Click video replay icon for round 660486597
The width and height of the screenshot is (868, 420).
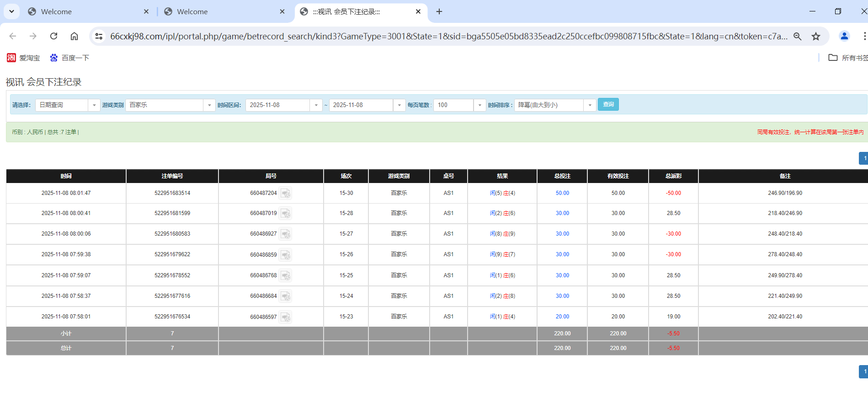point(286,317)
